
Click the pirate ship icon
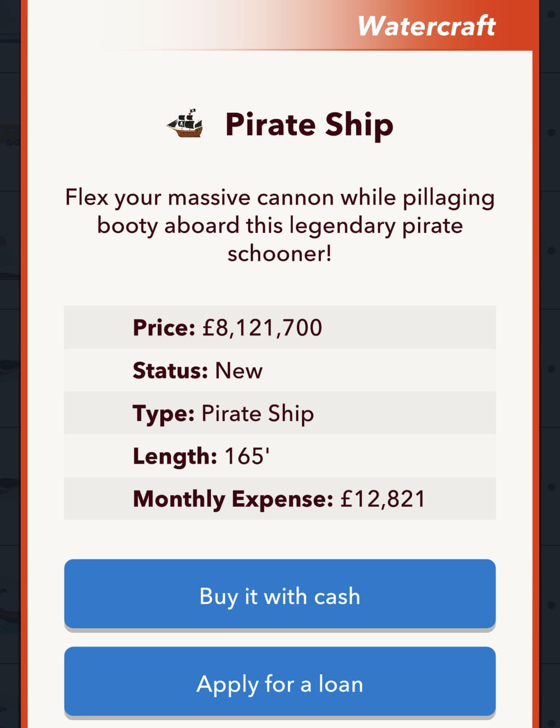pos(186,123)
